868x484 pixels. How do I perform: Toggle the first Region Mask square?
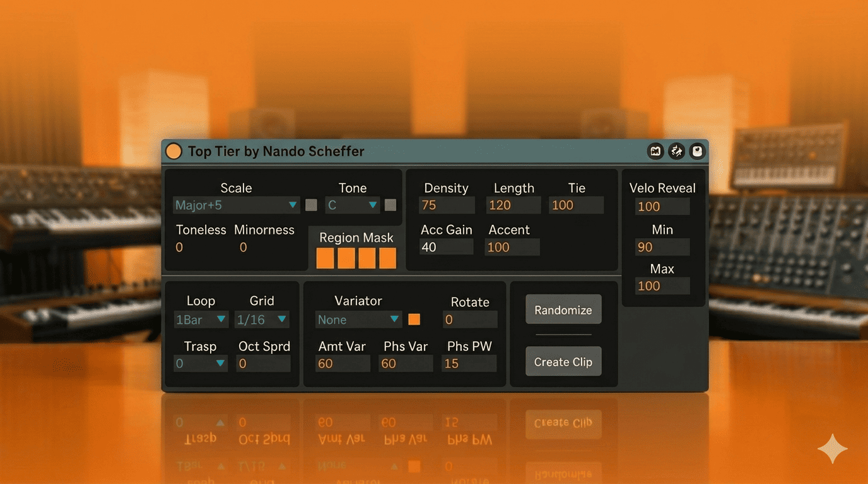(325, 258)
